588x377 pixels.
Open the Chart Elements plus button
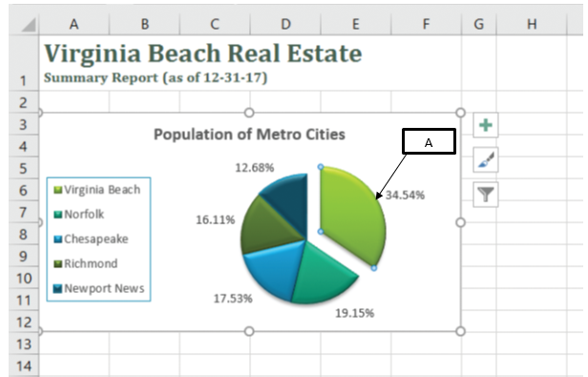[486, 125]
